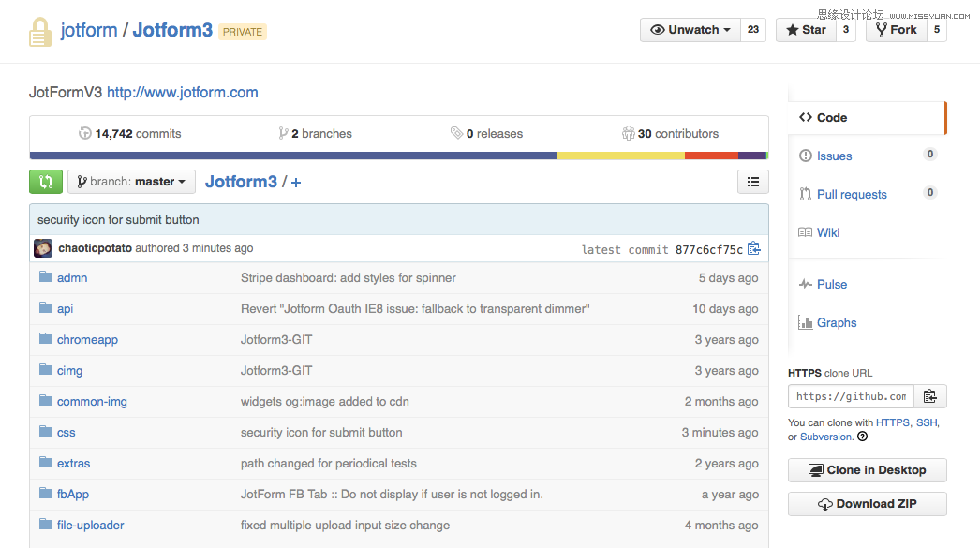Open the Code tab in sidebar
Viewport: 980px width, 548px height.
tap(868, 117)
